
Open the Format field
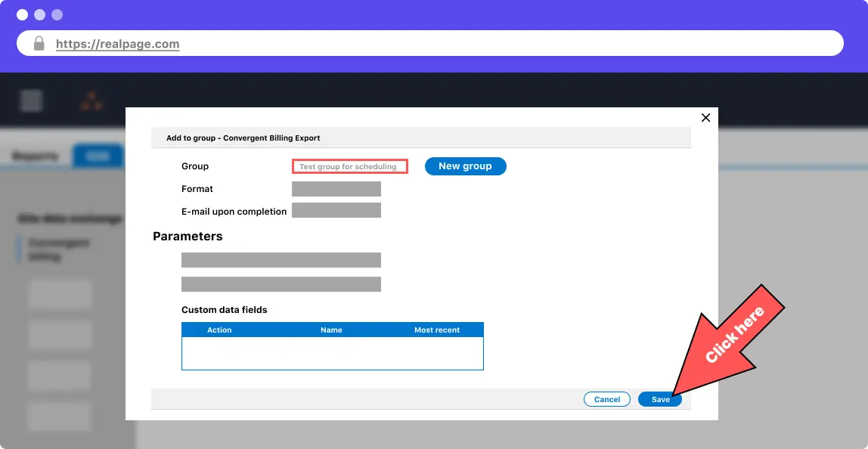pyautogui.click(x=336, y=189)
